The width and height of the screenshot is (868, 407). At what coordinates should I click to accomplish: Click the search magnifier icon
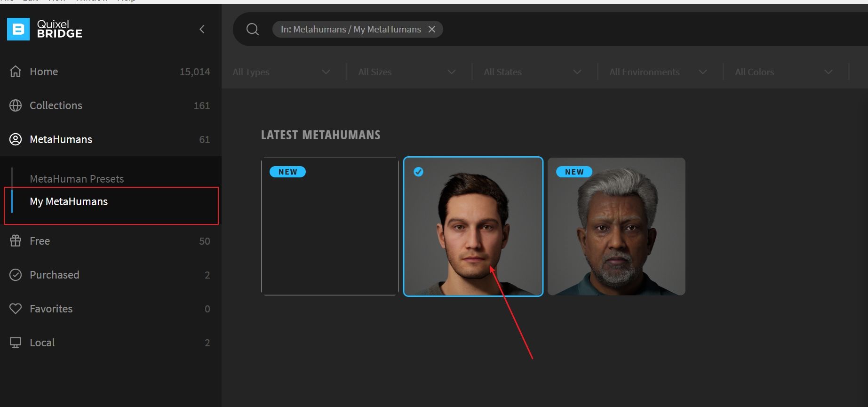253,29
